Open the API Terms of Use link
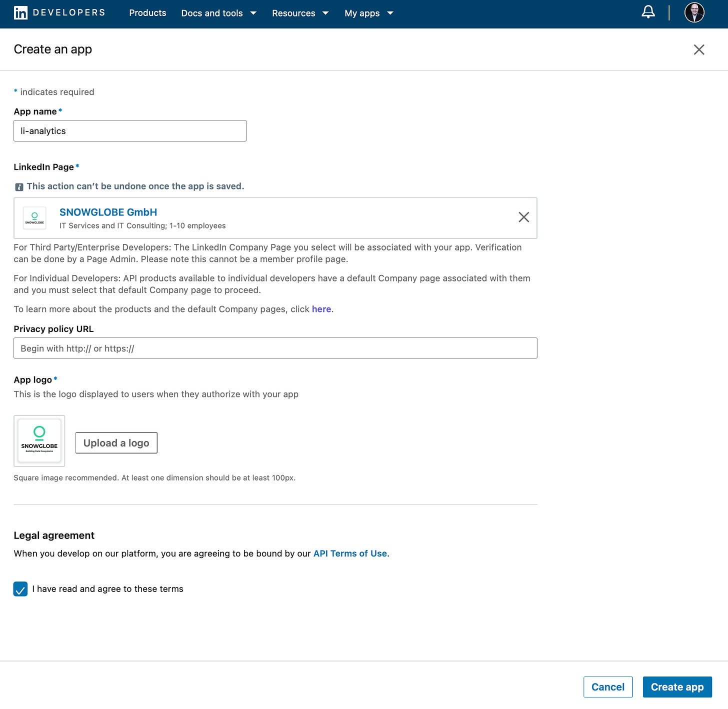Screen dimensions: 728x709 click(350, 553)
